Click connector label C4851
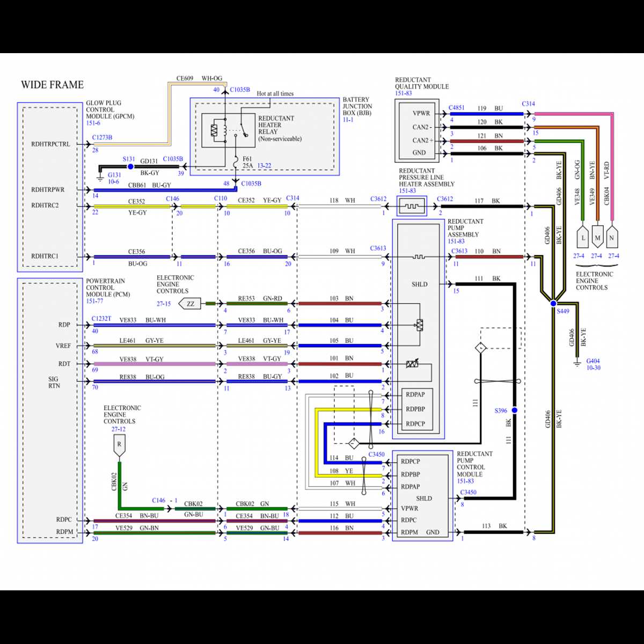This screenshot has width=644, height=644. 457,108
